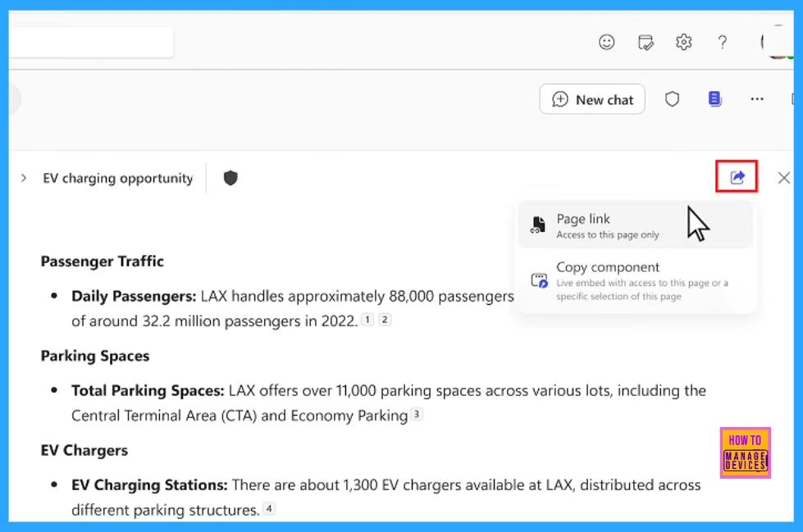Choose Page link from the share menu
Viewport: 803px width, 532px height.
[635, 225]
